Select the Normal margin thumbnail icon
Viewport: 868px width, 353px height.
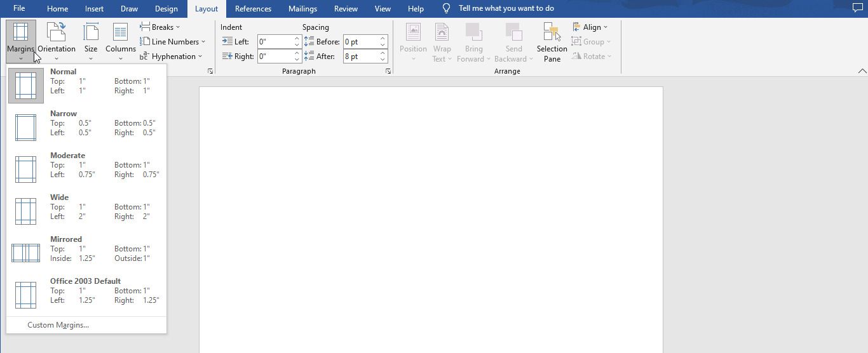coord(26,86)
